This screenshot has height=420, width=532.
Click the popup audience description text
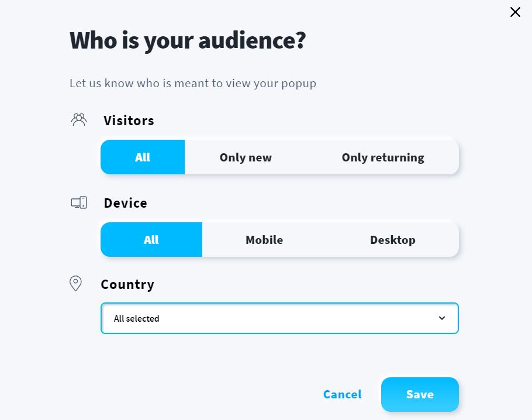click(193, 83)
